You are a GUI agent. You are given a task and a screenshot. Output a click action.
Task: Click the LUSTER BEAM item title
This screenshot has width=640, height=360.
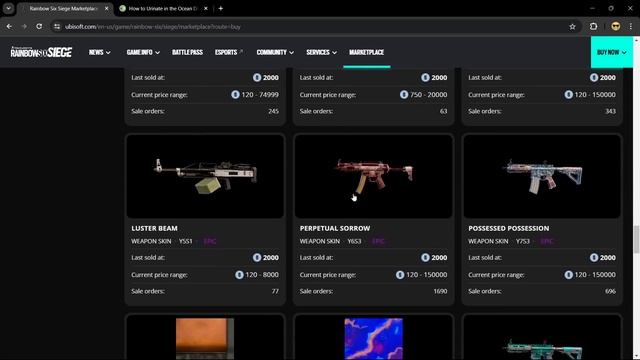tap(154, 228)
